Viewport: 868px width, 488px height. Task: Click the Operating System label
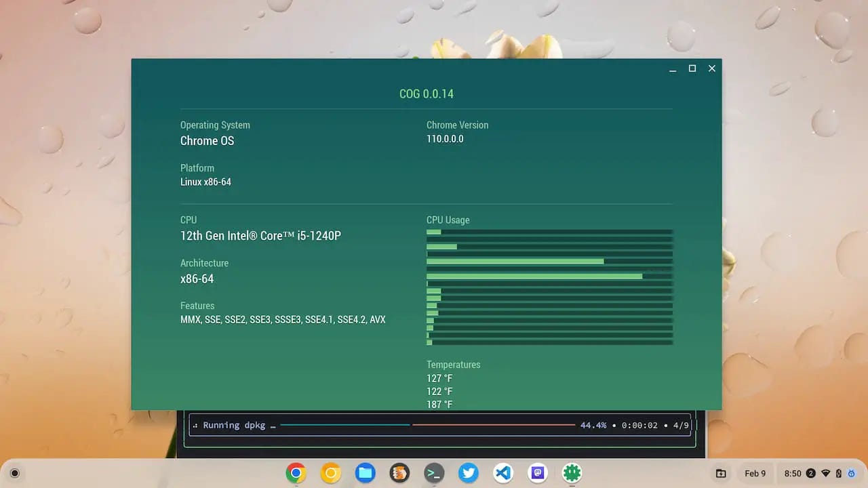[x=215, y=125]
